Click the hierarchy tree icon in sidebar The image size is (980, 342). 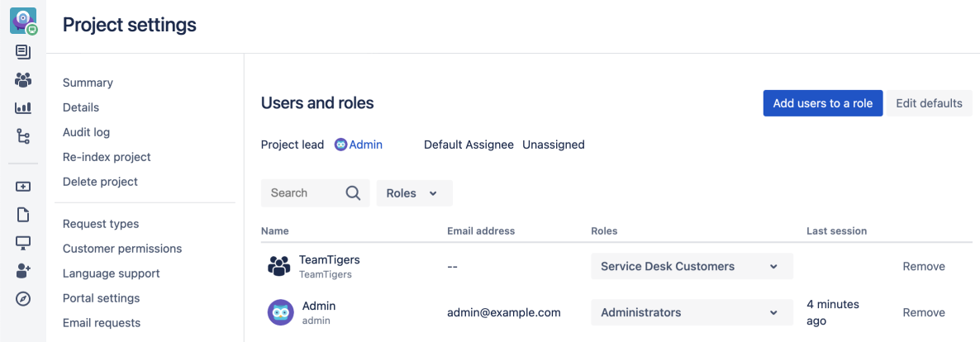point(23,135)
